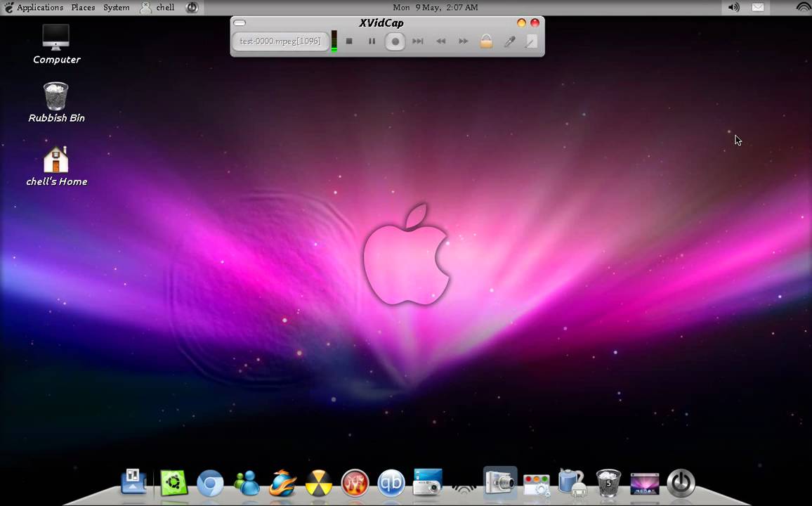Click the test-0000.mpeg filename button

coord(280,41)
